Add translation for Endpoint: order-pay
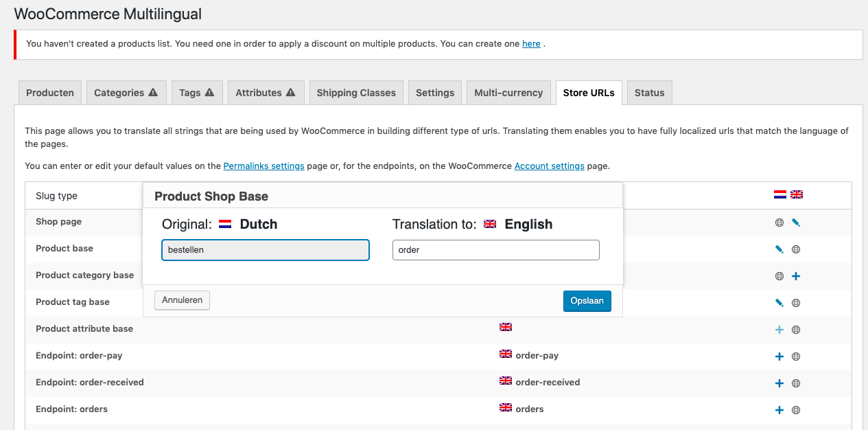The image size is (868, 430). 779,357
